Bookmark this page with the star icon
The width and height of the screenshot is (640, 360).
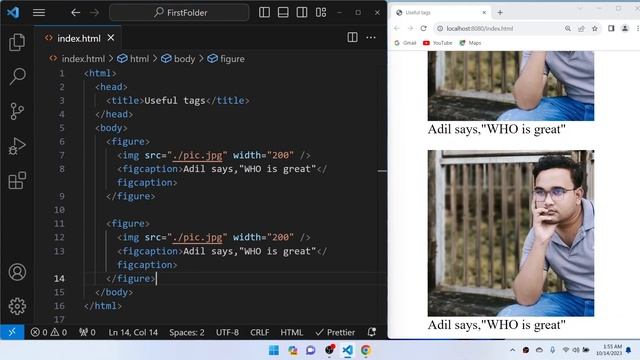tap(595, 28)
